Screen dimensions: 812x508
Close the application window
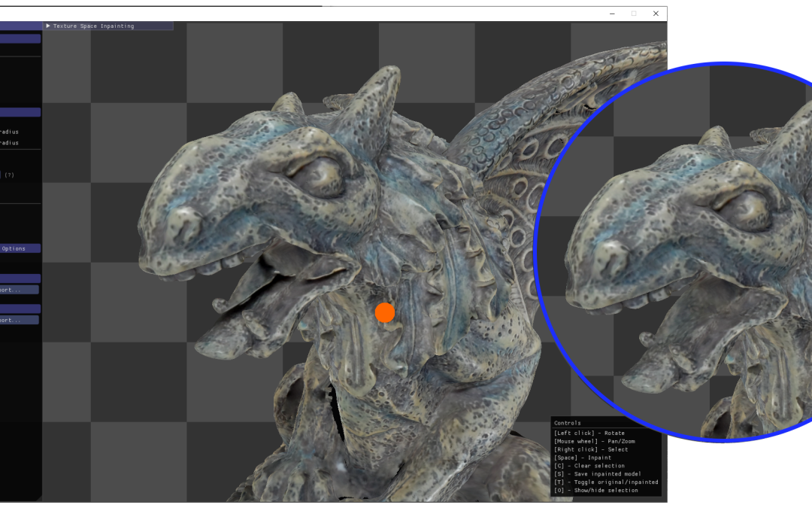coord(656,14)
